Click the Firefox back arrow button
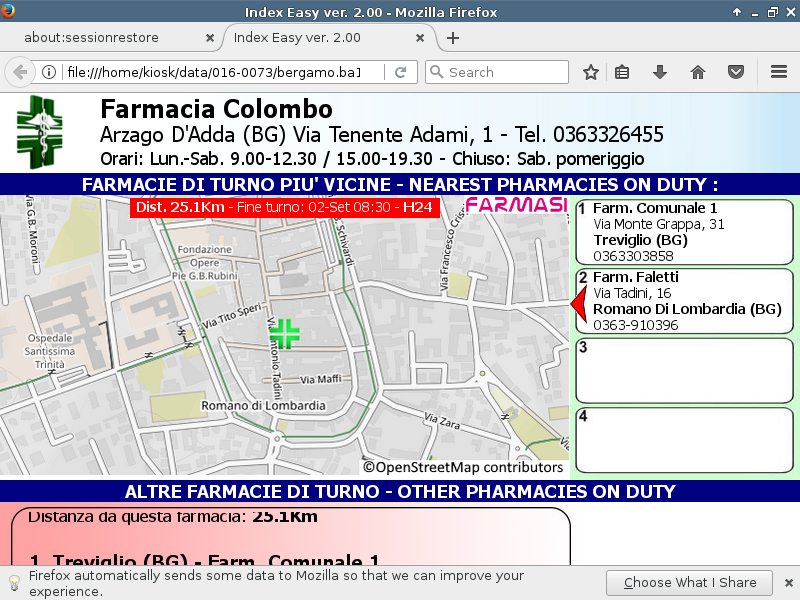This screenshot has width=800, height=600. coord(20,72)
